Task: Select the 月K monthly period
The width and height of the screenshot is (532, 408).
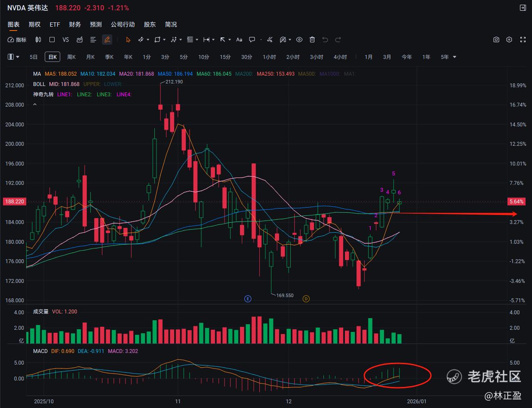Action: (x=90, y=57)
